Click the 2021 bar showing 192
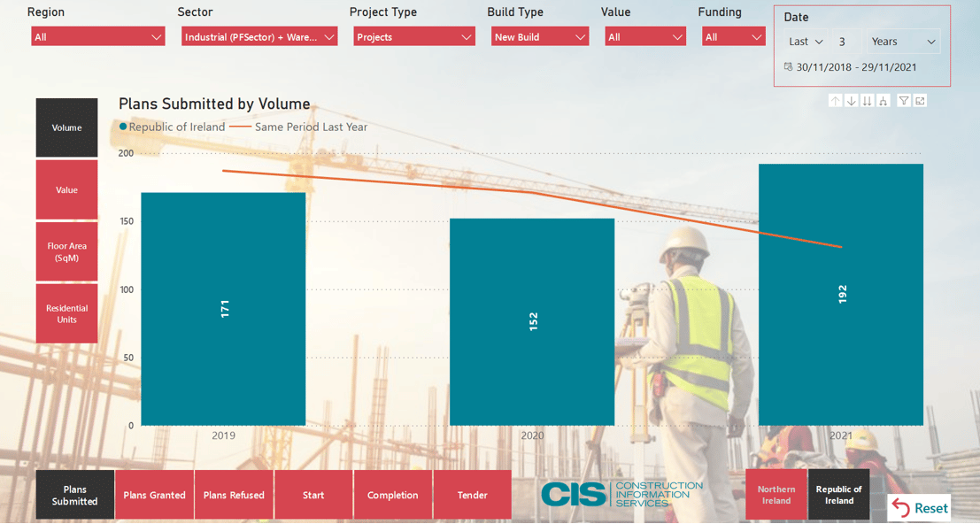 coord(841,295)
